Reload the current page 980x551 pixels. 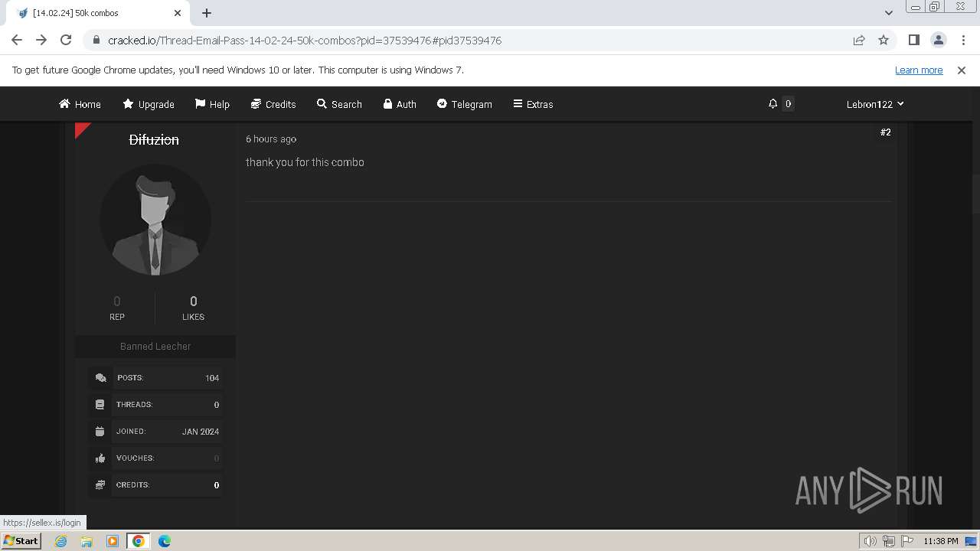click(x=66, y=40)
